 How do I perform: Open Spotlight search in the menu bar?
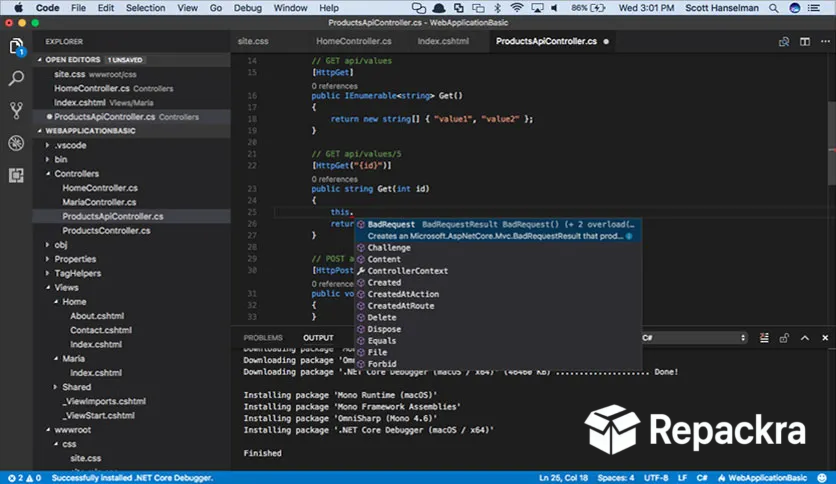[773, 8]
